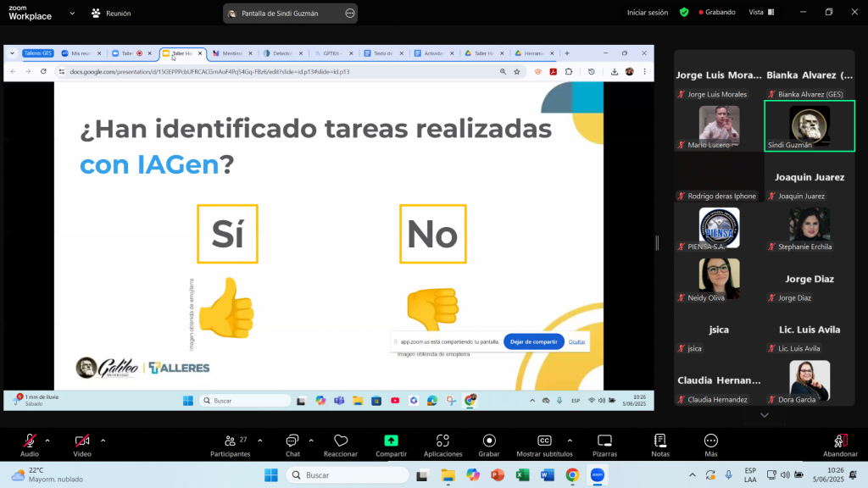Toggle Mostrar subtítulos captions
Viewport: 868px width, 488px height.
click(545, 441)
